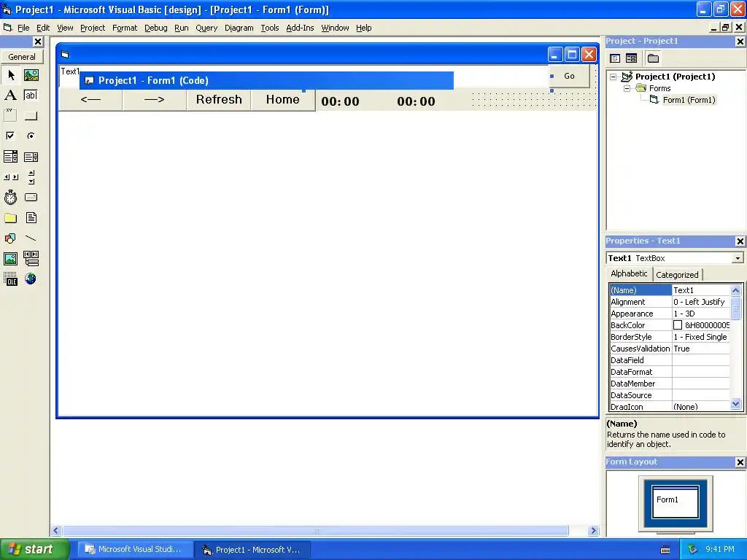747x560 pixels.
Task: Select the DirListBox folder tool
Action: pos(10,218)
